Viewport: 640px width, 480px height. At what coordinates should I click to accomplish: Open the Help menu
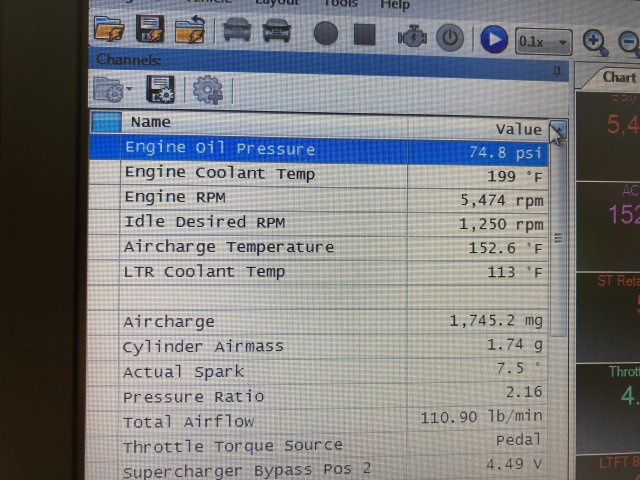394,5
